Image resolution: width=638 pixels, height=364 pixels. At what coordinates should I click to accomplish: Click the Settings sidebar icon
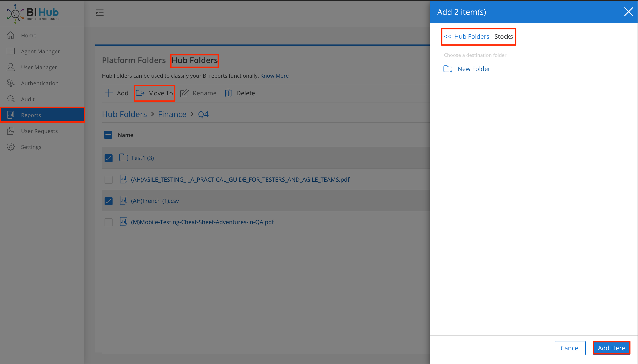click(12, 146)
